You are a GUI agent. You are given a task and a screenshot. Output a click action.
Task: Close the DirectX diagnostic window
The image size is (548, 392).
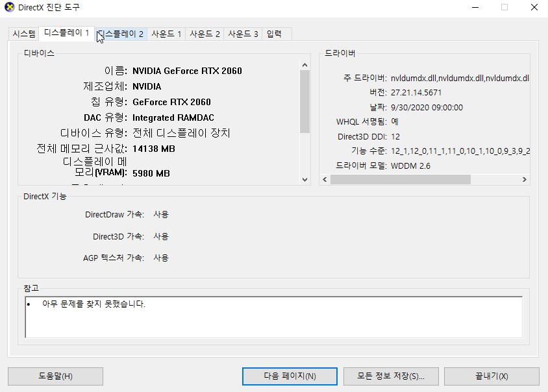coord(534,7)
